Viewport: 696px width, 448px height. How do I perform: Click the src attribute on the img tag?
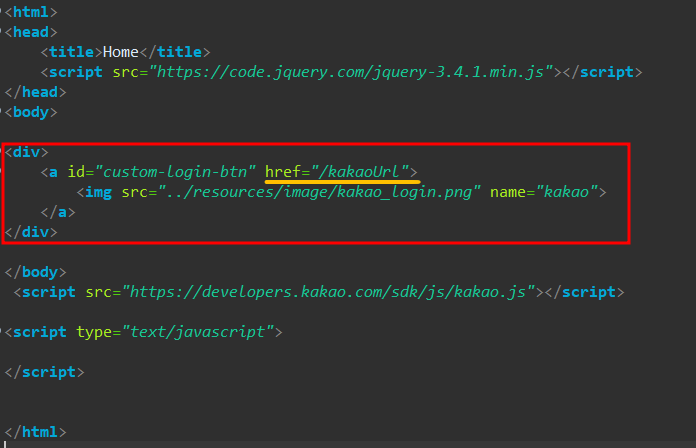[134, 192]
